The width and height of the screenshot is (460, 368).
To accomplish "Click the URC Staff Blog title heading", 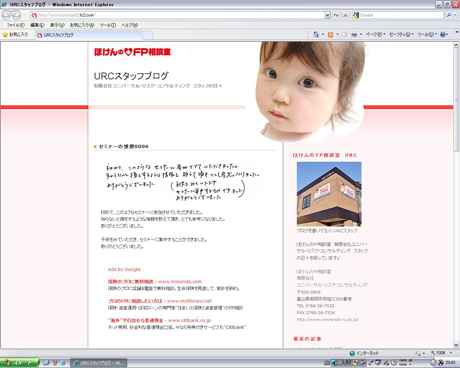I will [x=131, y=76].
